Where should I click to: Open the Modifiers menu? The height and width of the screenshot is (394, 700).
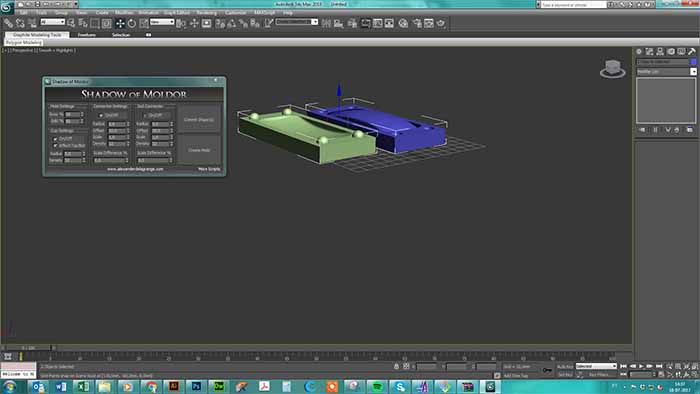click(x=124, y=12)
